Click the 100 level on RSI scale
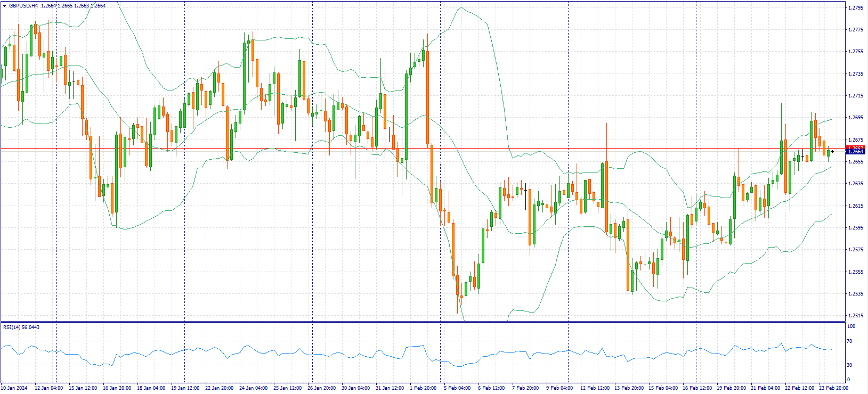This screenshot has height=394, width=868. (851, 326)
